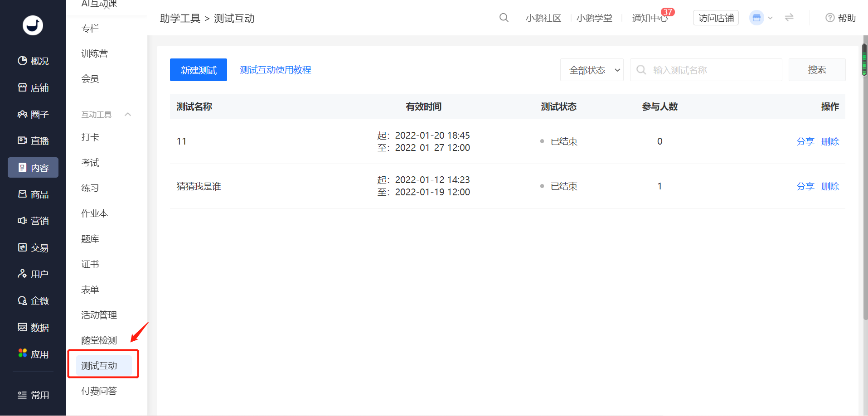
Task: Open 圈子 in the sidebar
Action: pos(33,114)
